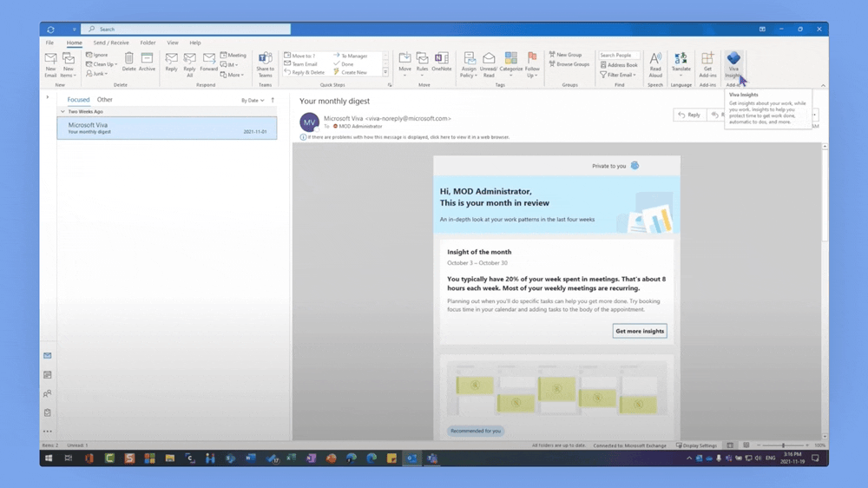Open the IM dropdown
This screenshot has width=868, height=488.
tap(229, 65)
